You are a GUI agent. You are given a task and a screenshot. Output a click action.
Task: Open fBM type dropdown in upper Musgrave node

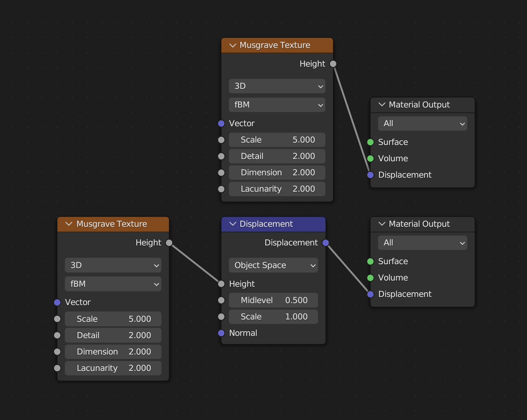277,105
